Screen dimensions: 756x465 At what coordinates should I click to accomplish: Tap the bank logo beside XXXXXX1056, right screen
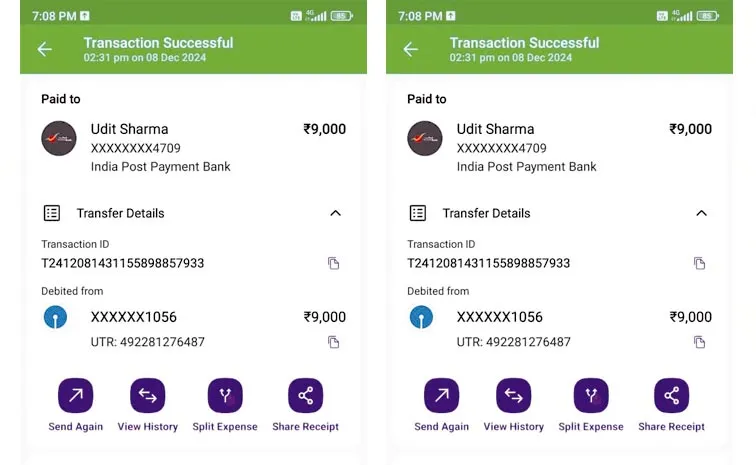pos(421,318)
